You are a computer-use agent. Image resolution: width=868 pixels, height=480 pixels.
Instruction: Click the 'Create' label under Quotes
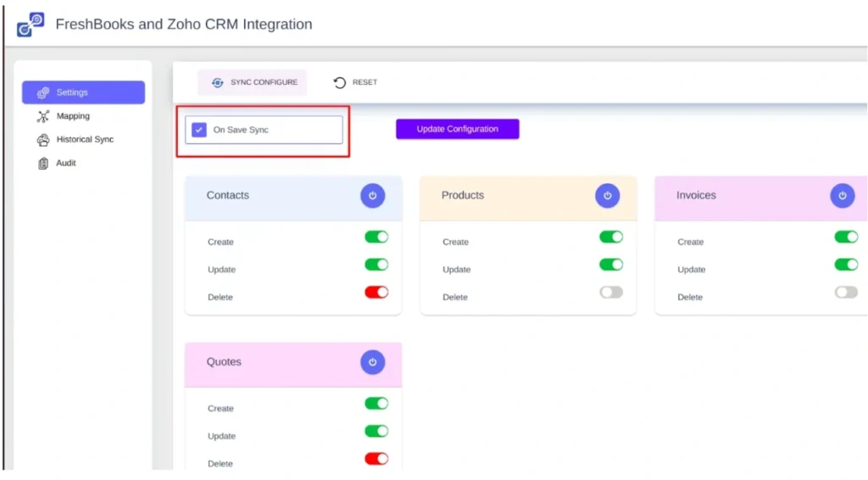pyautogui.click(x=221, y=409)
